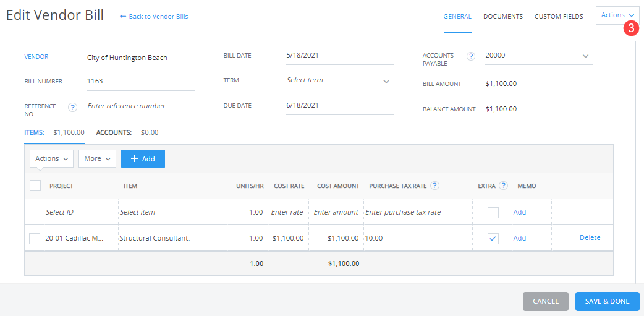Click the 20-01 Cadillac project cell
Image resolution: width=644 pixels, height=316 pixels.
tap(81, 238)
